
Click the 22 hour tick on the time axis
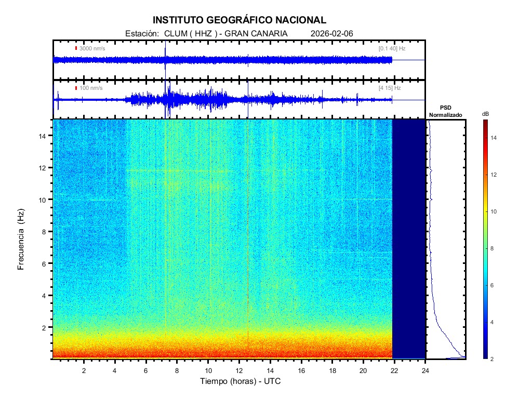click(x=394, y=370)
